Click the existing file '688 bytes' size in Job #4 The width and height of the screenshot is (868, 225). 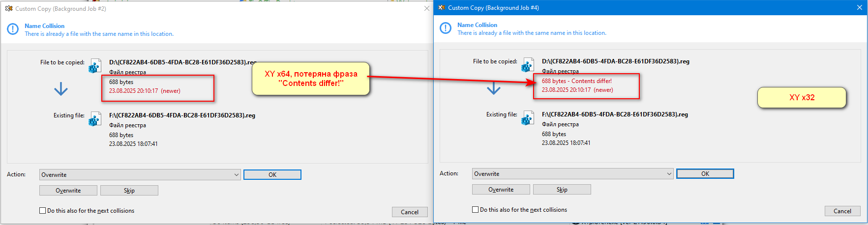554,134
